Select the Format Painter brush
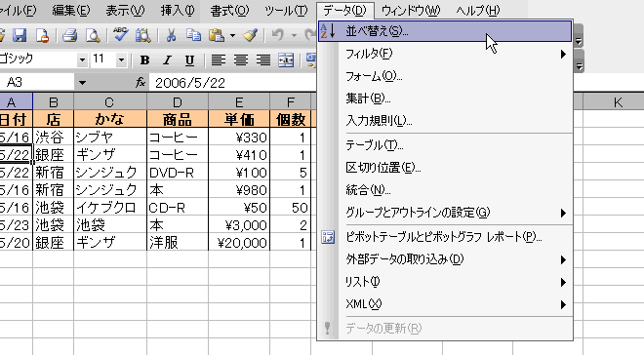Viewport: 644px width, 355px height. point(250,35)
